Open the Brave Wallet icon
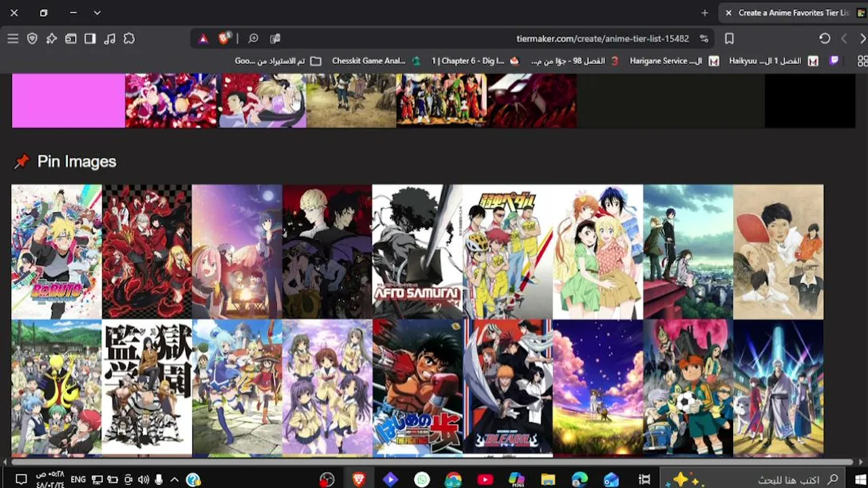This screenshot has height=488, width=868. click(x=71, y=39)
